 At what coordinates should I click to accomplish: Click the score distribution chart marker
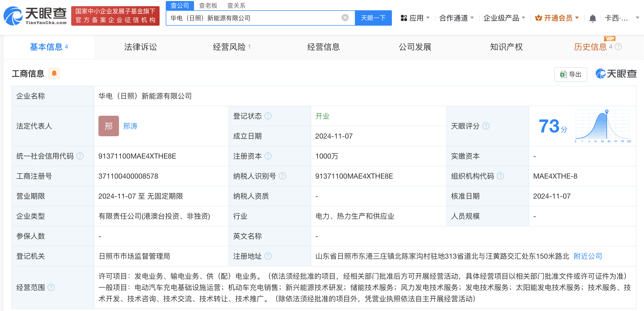tap(606, 111)
